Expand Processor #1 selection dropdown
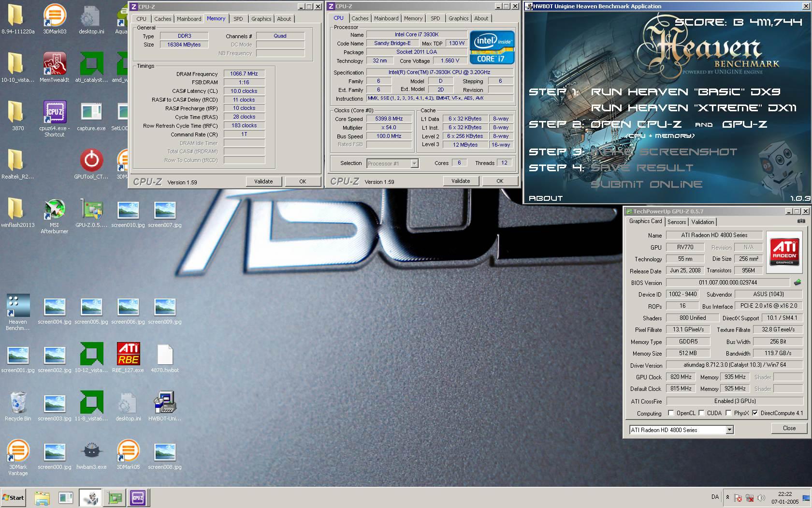Viewport: 812px width, 508px height. [x=414, y=164]
